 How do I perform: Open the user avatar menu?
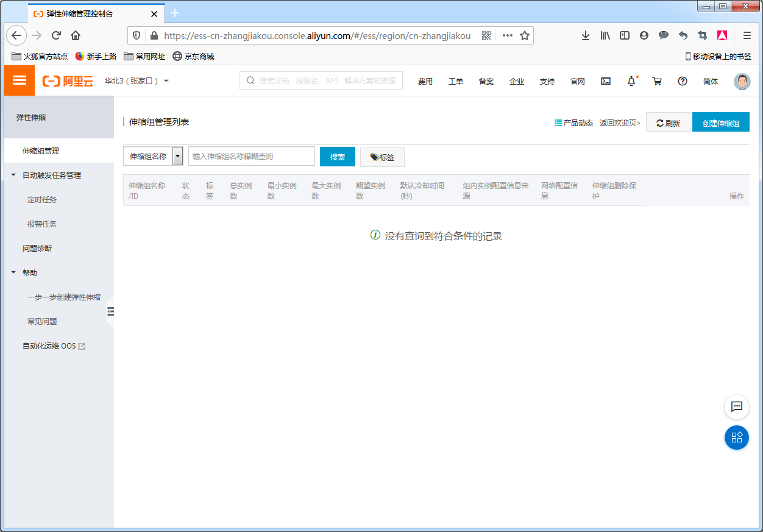pyautogui.click(x=742, y=82)
